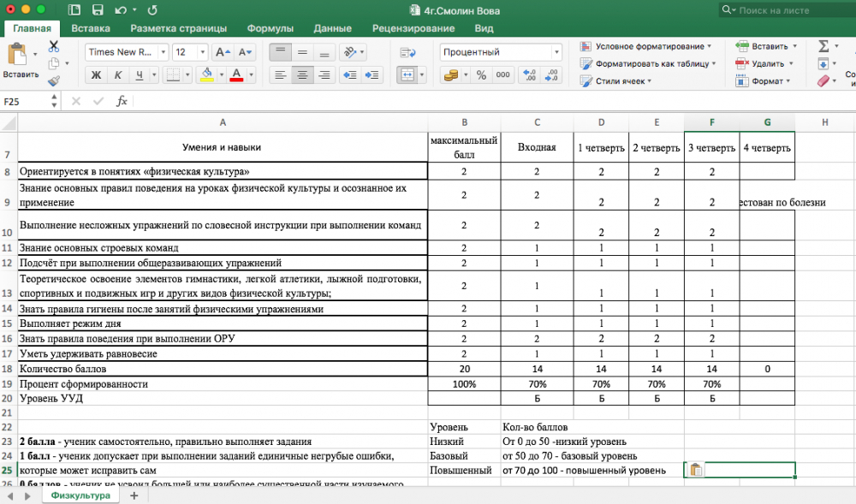Click the Copy icon
856x504 pixels.
coord(53,64)
